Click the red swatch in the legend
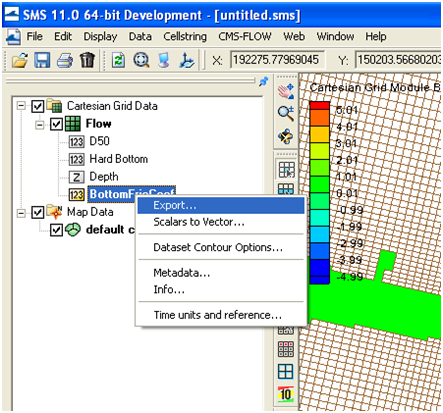Viewport: 443px width, 413px height. click(320, 106)
